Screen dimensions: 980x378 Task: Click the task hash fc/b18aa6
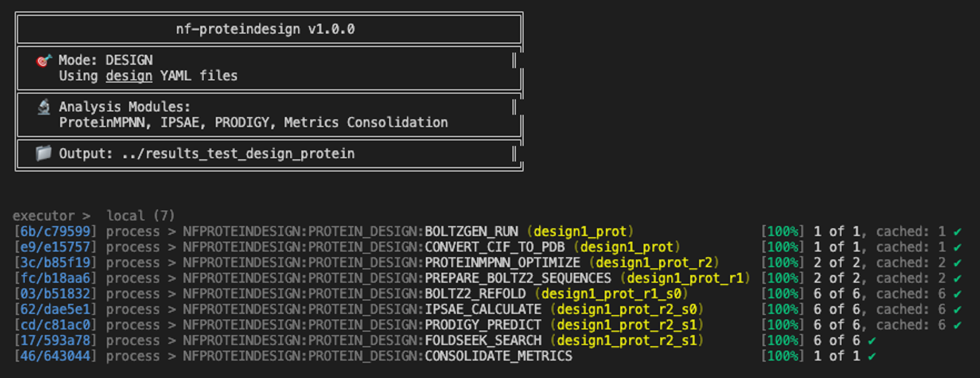click(x=55, y=279)
